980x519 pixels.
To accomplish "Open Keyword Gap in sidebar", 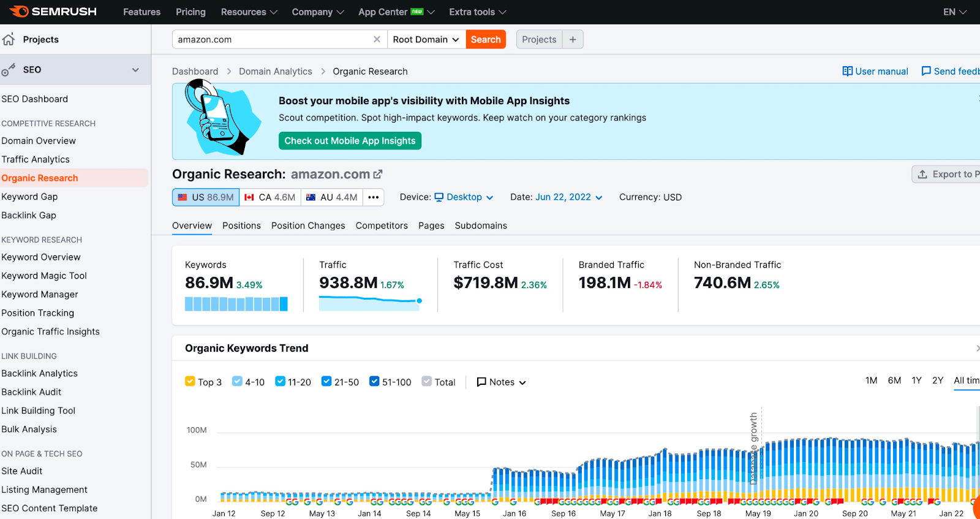I will (29, 197).
